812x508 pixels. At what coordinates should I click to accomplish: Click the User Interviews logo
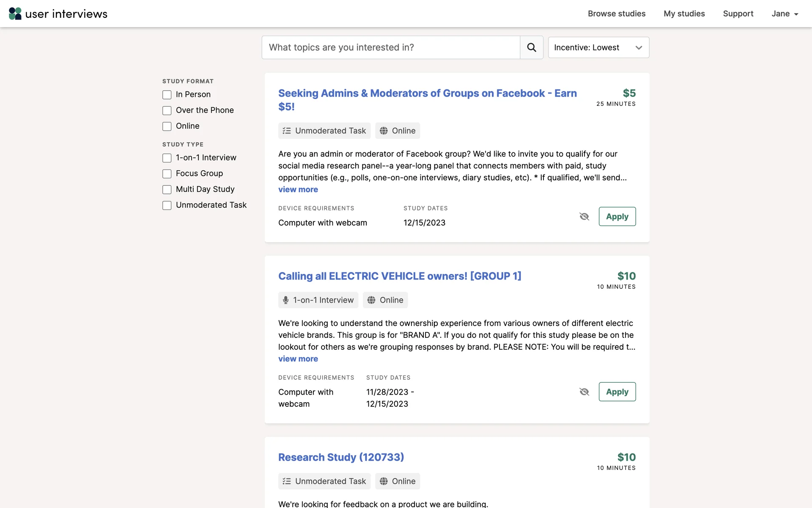click(58, 14)
